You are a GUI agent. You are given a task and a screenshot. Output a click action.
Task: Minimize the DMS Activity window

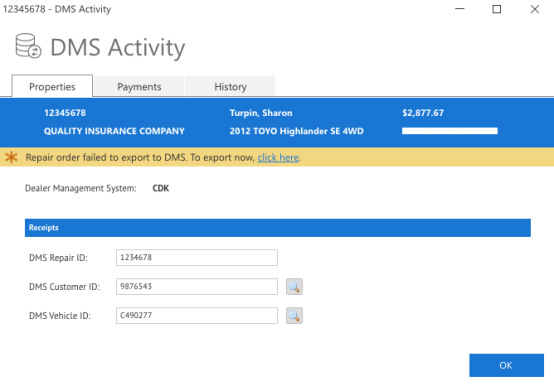[x=460, y=9]
